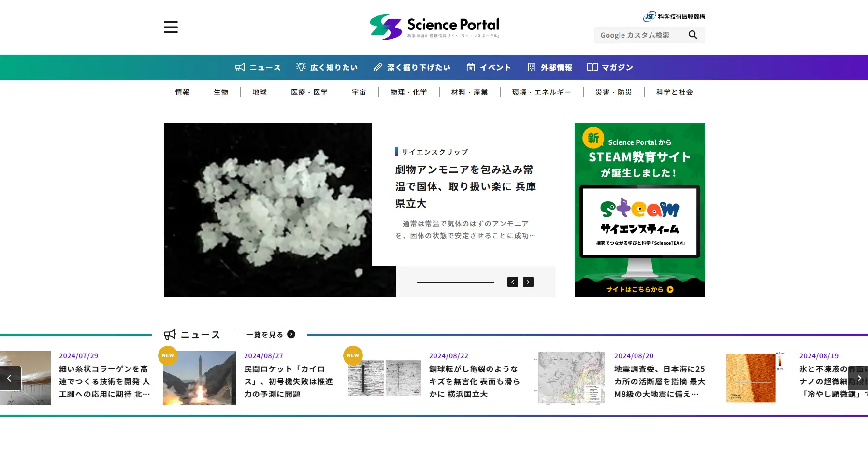Click the building icon for 外部情報
This screenshot has height=453, width=868.
pos(531,67)
